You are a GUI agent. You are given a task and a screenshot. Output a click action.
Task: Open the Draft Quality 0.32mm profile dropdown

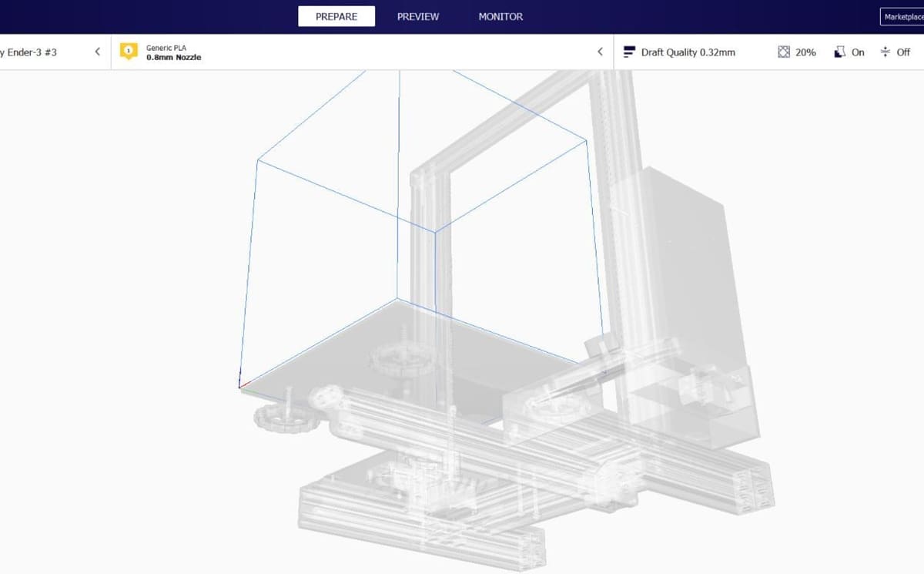coord(679,52)
